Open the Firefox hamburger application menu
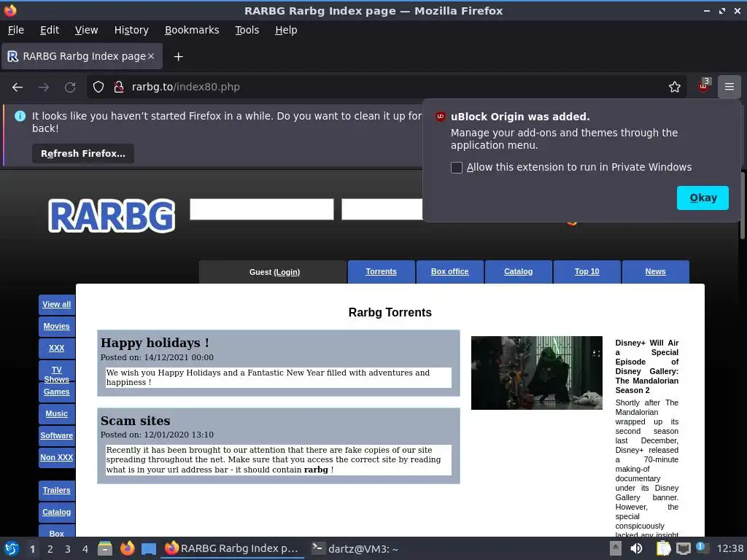The width and height of the screenshot is (747, 560). click(729, 87)
